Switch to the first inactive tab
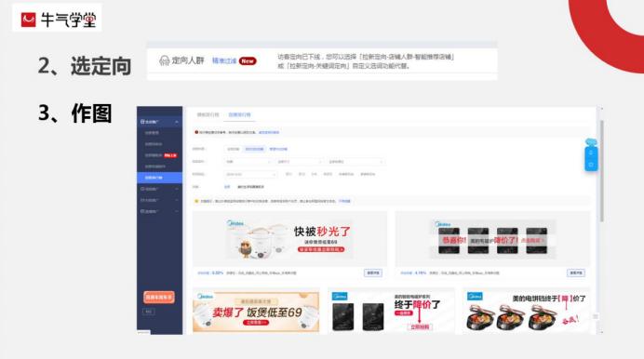644x359 pixels. click(x=208, y=114)
